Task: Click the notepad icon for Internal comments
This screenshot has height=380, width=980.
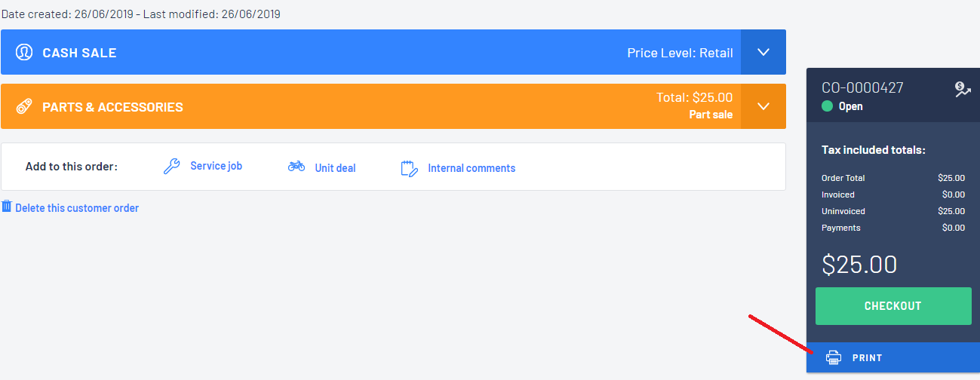Action: pyautogui.click(x=409, y=168)
